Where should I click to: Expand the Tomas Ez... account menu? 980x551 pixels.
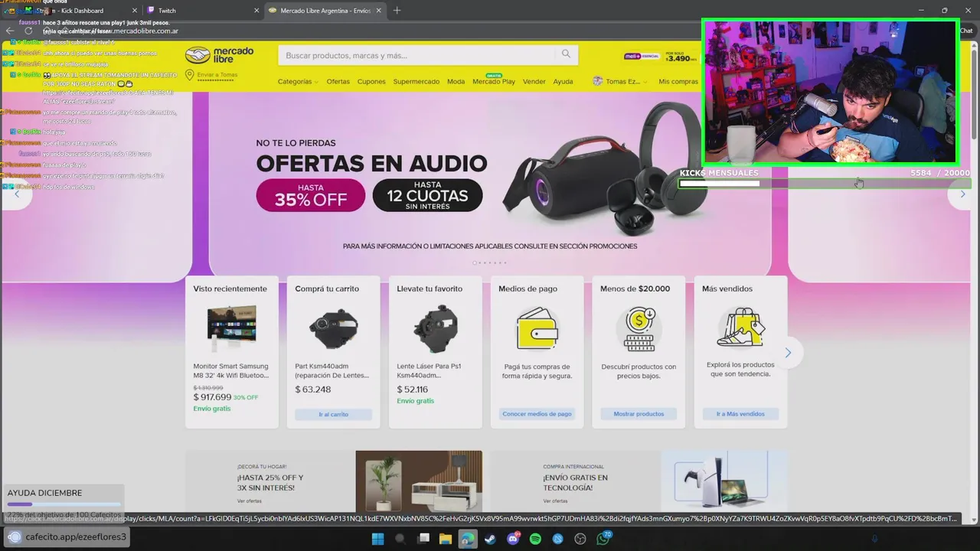point(626,81)
